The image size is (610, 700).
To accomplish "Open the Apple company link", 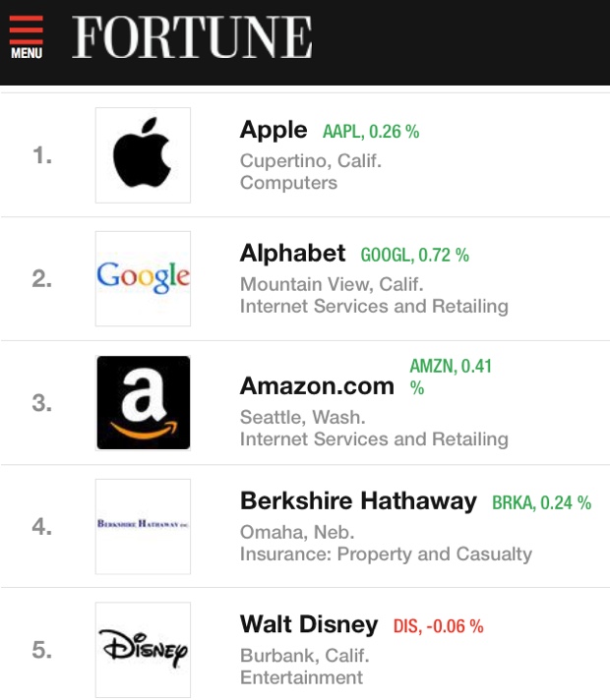I will pyautogui.click(x=274, y=130).
